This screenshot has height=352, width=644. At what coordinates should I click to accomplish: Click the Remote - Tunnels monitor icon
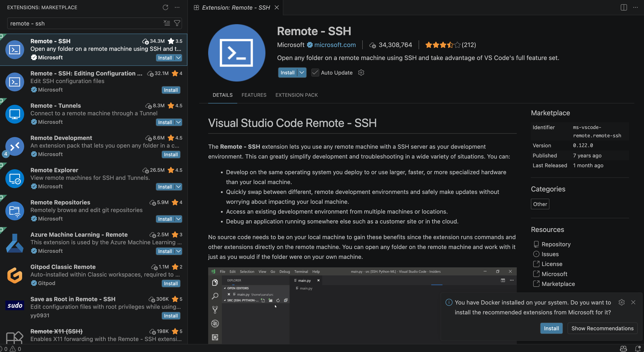(15, 114)
